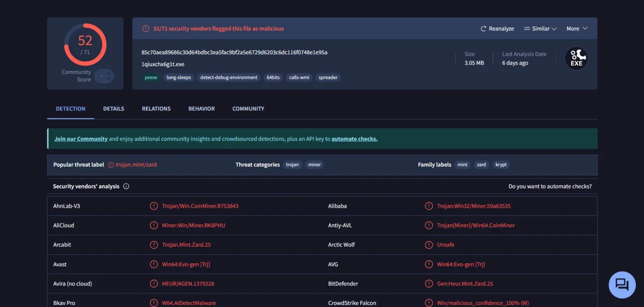Click warning icon next to trojan.mint/zard label
The height and width of the screenshot is (307, 644).
(111, 165)
